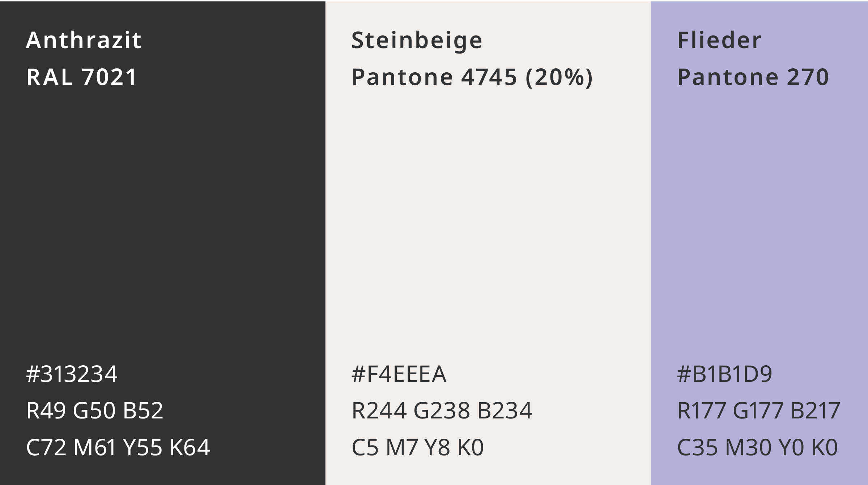Click the C5 M7 Y8 K0 value
The width and height of the screenshot is (868, 485).
417,447
